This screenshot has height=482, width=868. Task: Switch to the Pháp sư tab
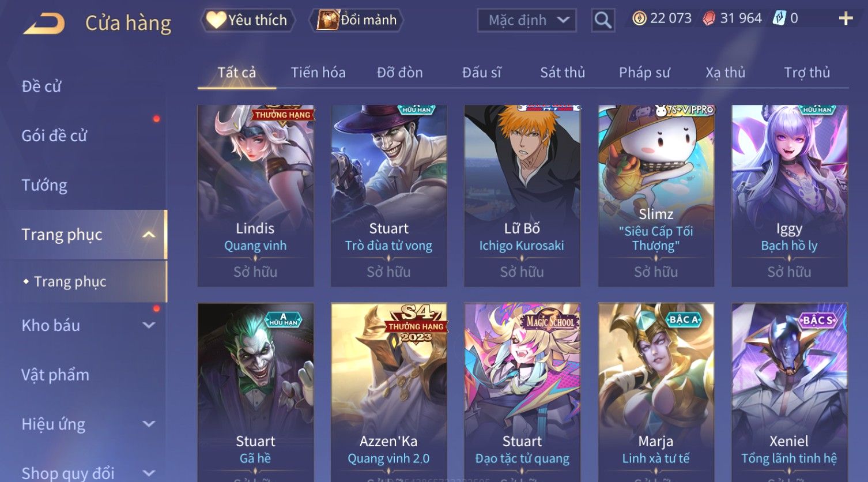644,73
